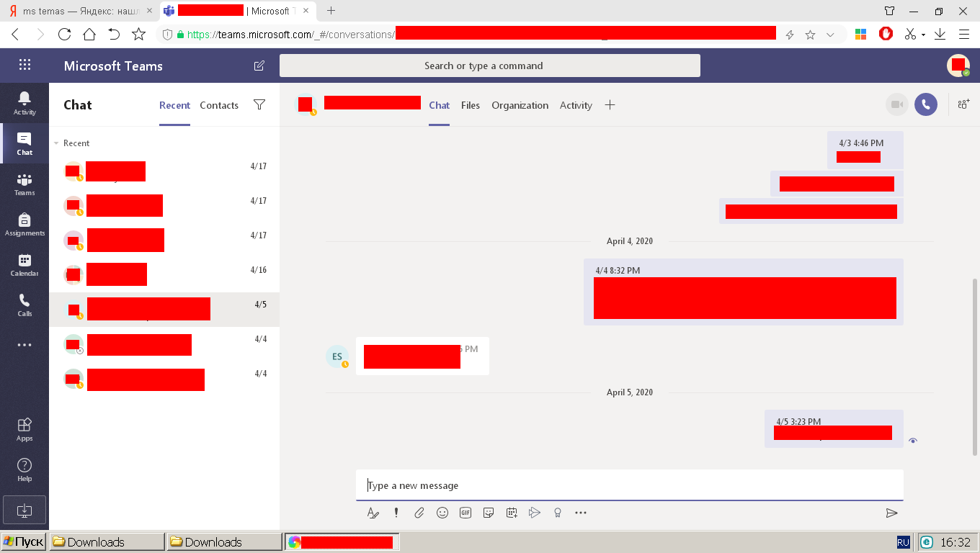Send message with arrow icon
Viewport: 980px width, 553px height.
[891, 513]
